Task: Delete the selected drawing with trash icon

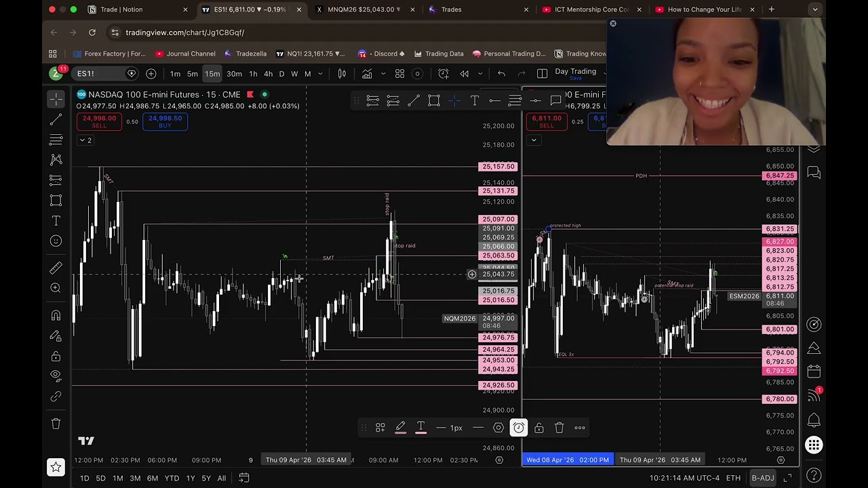Action: pyautogui.click(x=559, y=428)
